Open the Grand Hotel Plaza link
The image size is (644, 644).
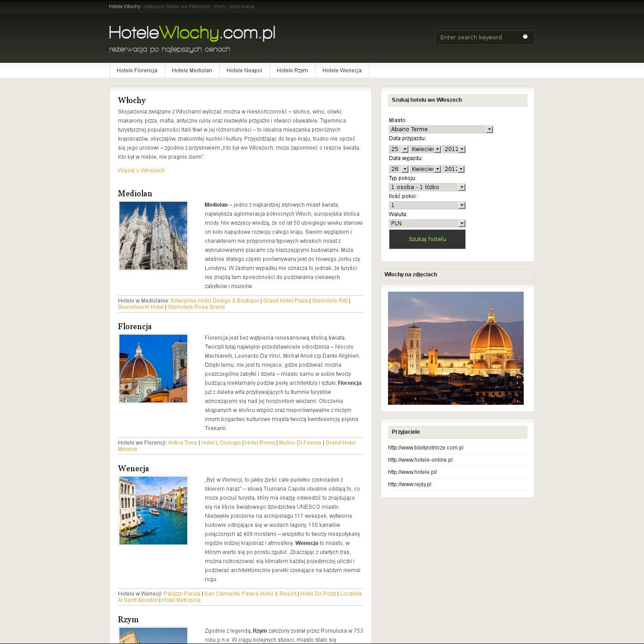pos(285,301)
